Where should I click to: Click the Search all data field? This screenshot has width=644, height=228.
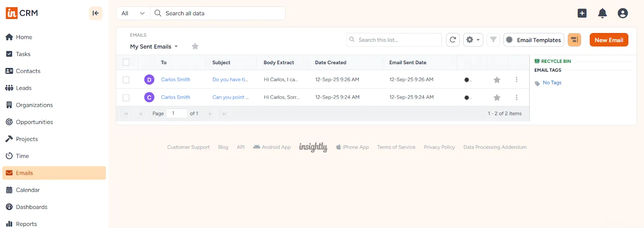218,13
